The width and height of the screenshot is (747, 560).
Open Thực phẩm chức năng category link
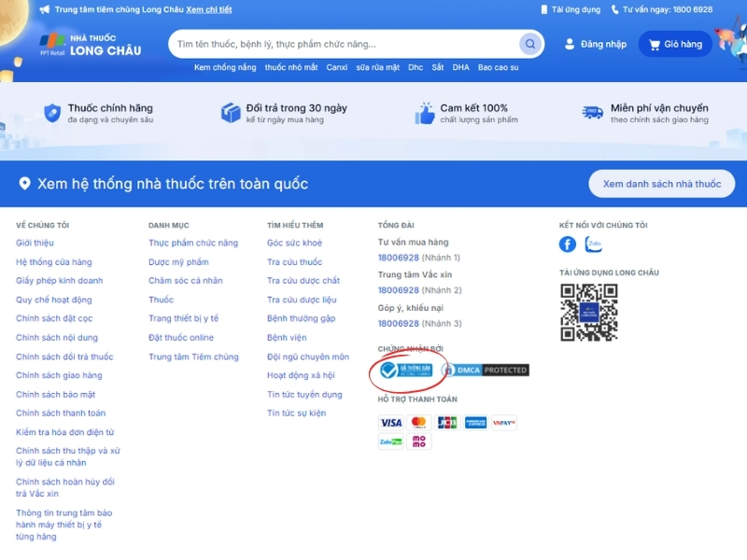tap(193, 243)
